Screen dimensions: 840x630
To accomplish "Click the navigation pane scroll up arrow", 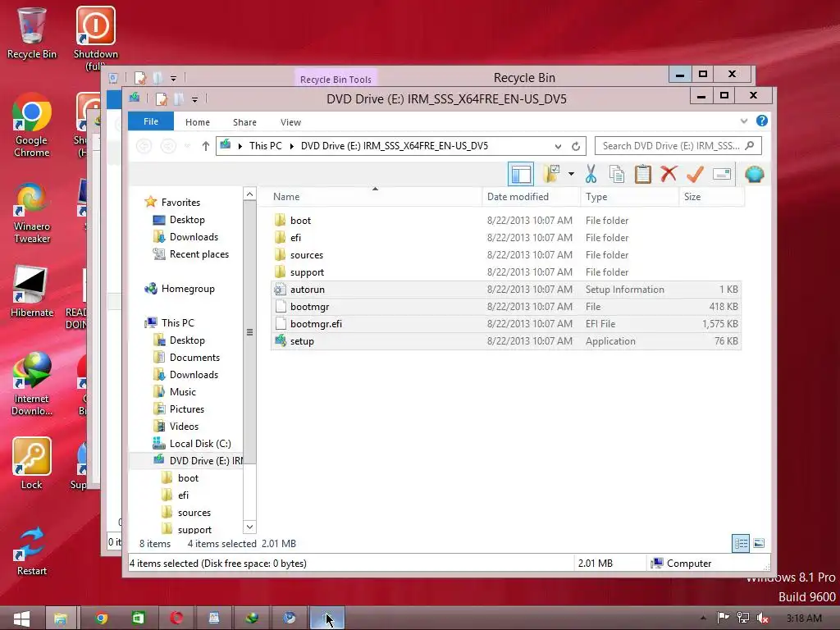I will [x=249, y=194].
